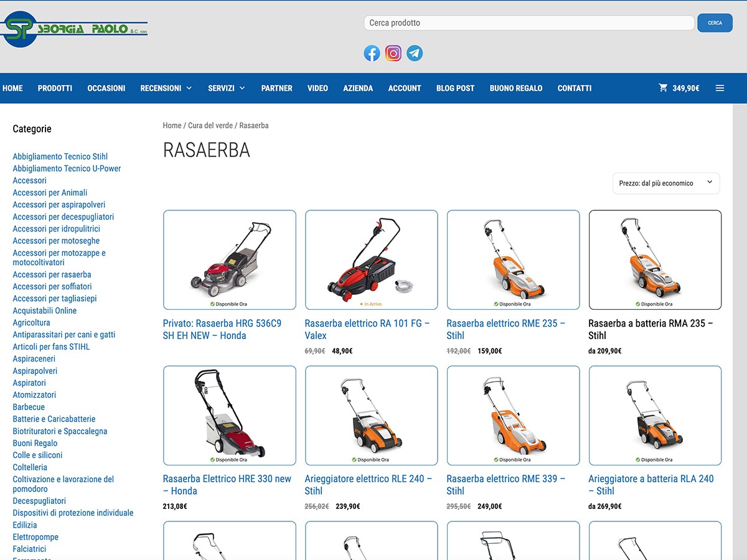Screen dimensions: 747x560
Task: Click the Cerca search button
Action: coord(715,23)
